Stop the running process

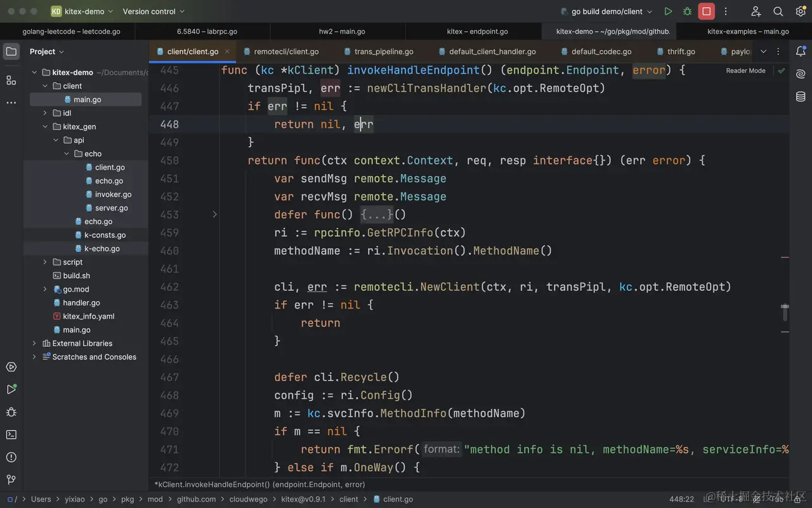(707, 11)
